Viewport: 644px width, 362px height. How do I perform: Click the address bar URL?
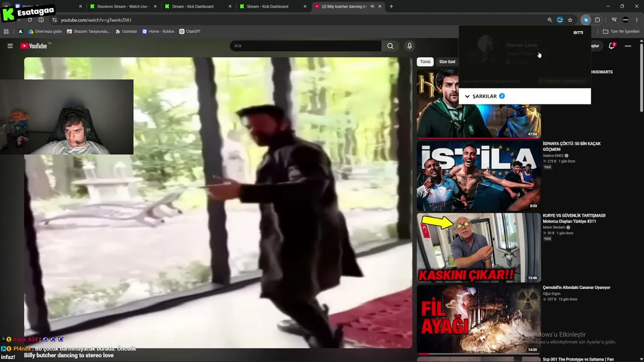click(x=96, y=20)
